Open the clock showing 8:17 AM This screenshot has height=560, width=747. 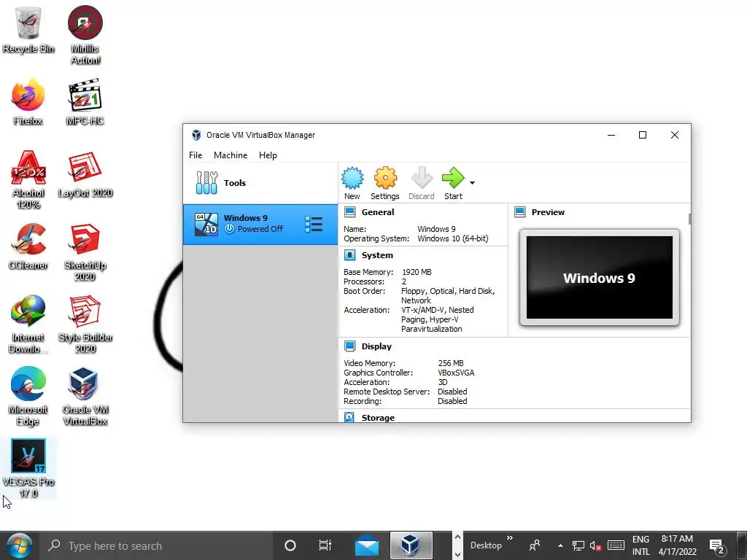pyautogui.click(x=678, y=545)
